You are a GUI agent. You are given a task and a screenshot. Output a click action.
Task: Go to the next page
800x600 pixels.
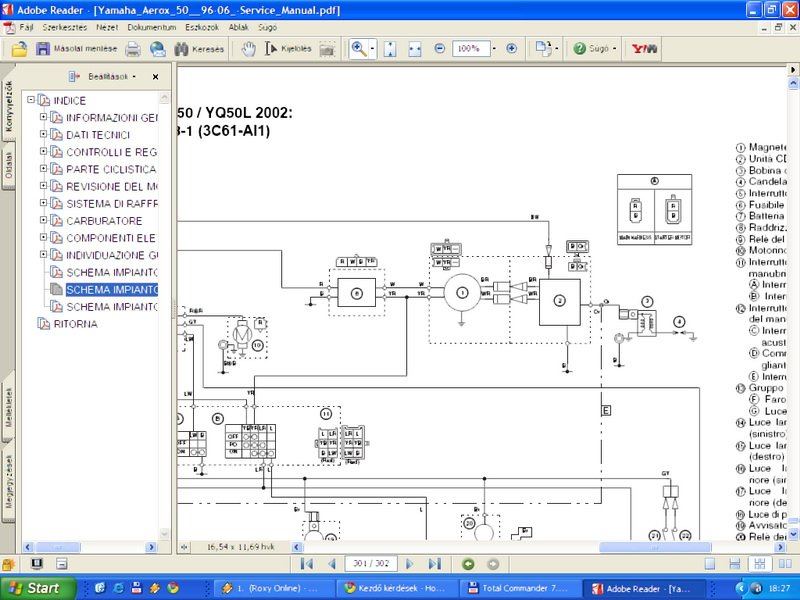(x=409, y=564)
